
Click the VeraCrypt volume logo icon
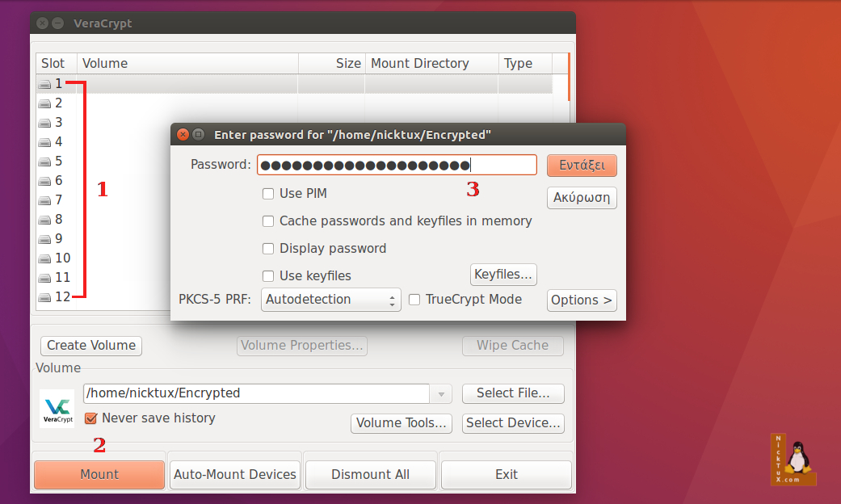pyautogui.click(x=57, y=407)
